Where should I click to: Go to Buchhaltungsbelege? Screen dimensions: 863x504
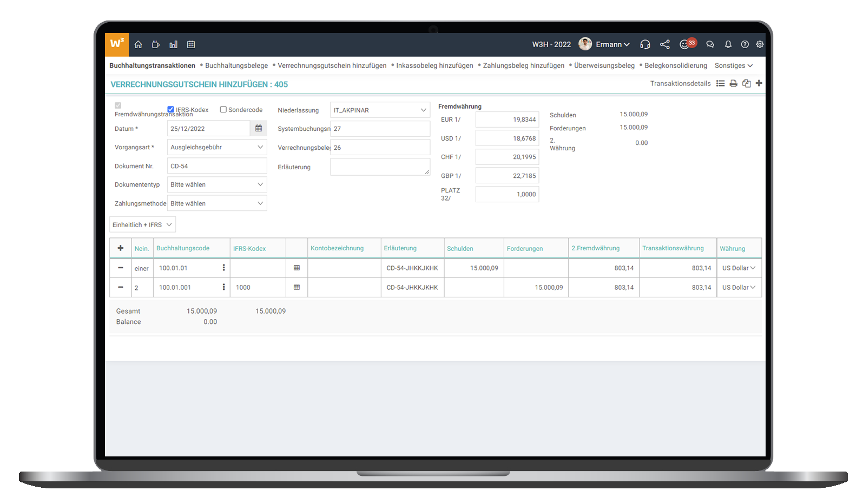coord(236,65)
